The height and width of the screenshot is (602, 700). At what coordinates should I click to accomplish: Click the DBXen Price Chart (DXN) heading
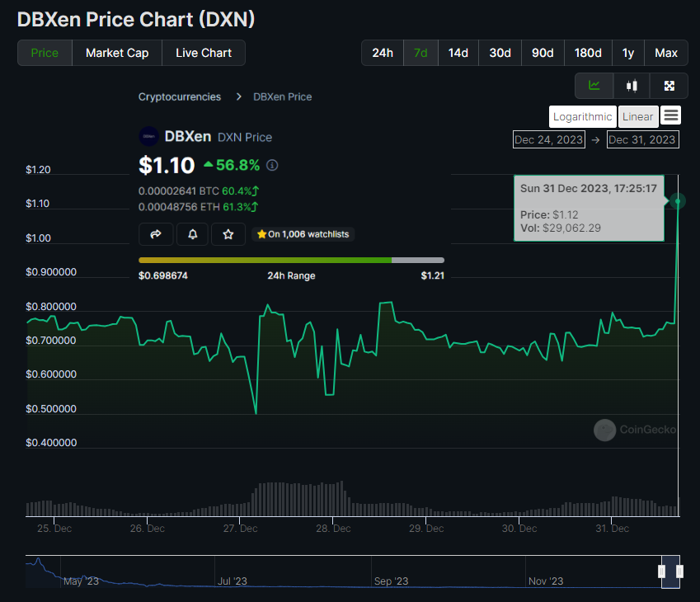click(136, 20)
